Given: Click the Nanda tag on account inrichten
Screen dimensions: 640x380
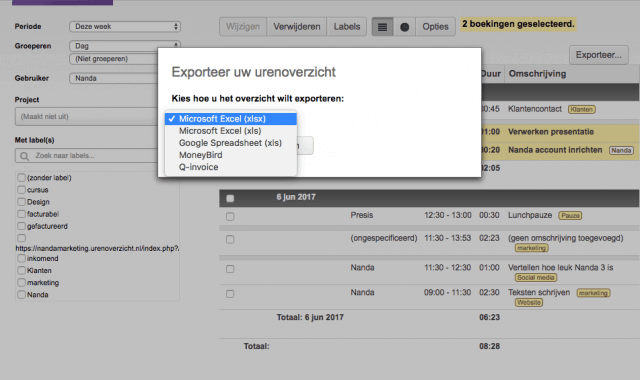Looking at the screenshot, I should tap(621, 150).
